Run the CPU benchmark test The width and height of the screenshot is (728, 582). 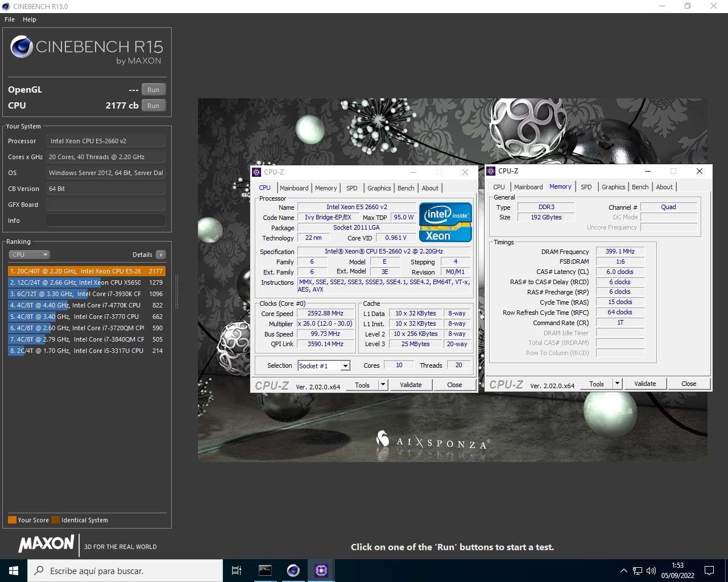coord(154,106)
